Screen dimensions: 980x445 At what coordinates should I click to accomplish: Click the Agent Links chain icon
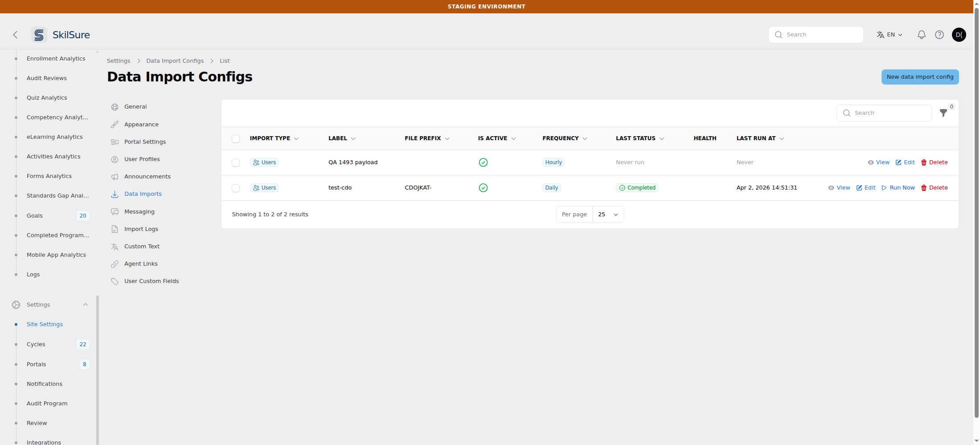[115, 264]
